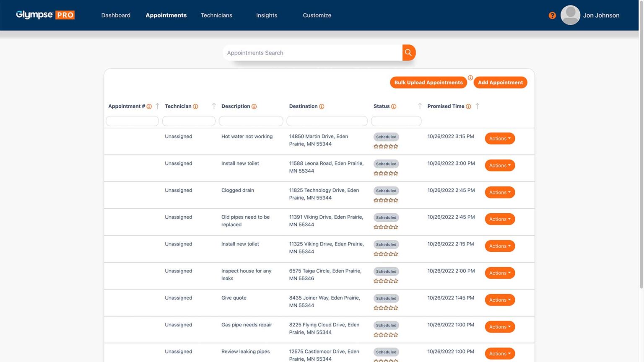The width and height of the screenshot is (644, 362).
Task: Click info icon beside Status header
Action: tap(394, 106)
